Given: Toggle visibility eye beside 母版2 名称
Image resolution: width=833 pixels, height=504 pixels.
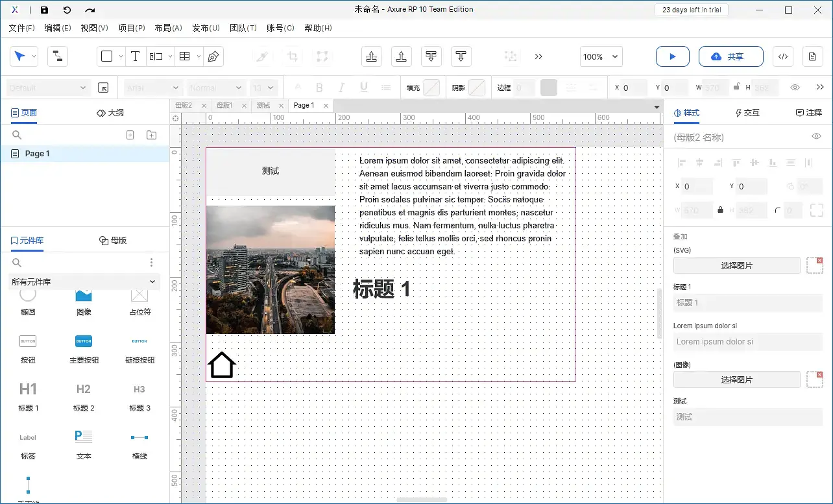Looking at the screenshot, I should point(816,136).
